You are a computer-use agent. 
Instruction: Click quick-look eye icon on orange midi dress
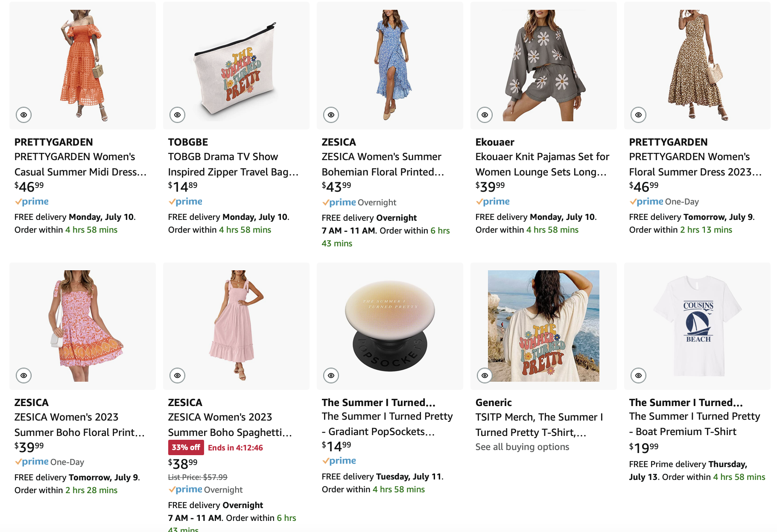(x=24, y=115)
